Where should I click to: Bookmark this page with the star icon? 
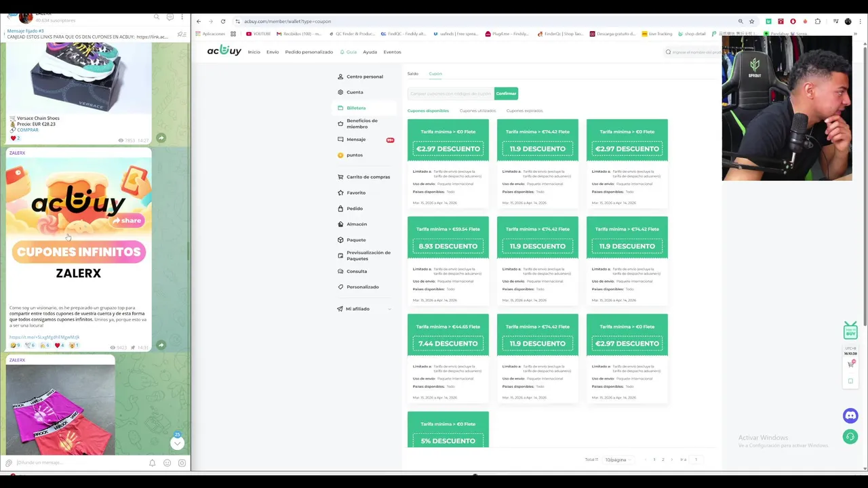click(751, 21)
